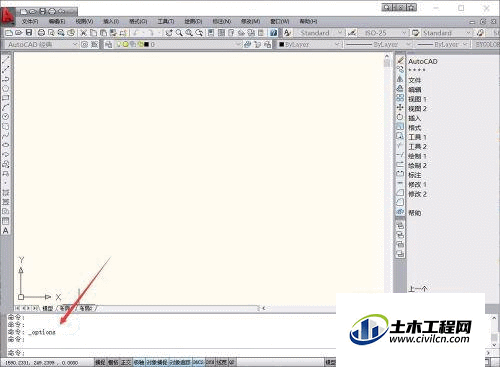Click the black layer color swatch
Image resolution: width=500 pixels, height=367 pixels.
(x=146, y=44)
